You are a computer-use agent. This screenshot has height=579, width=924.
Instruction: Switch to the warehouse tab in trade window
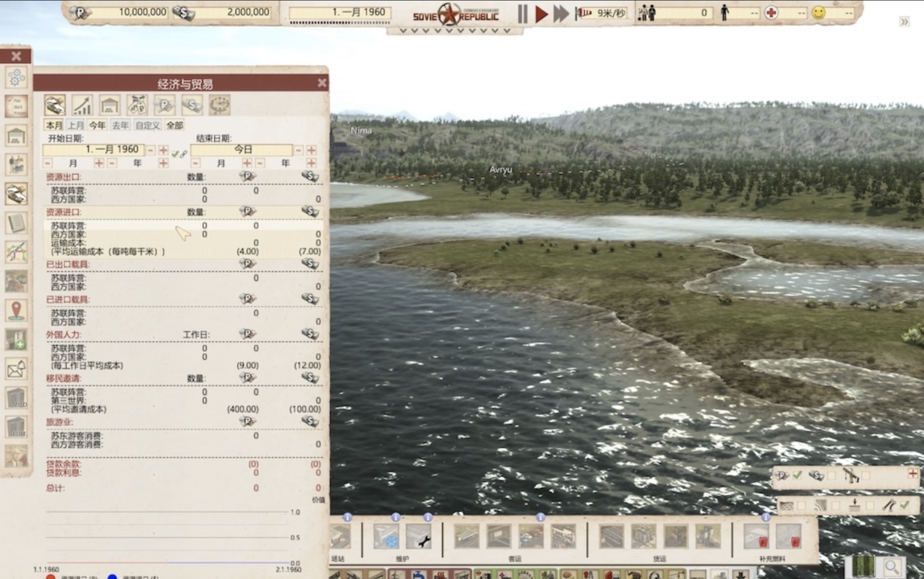pyautogui.click(x=110, y=105)
